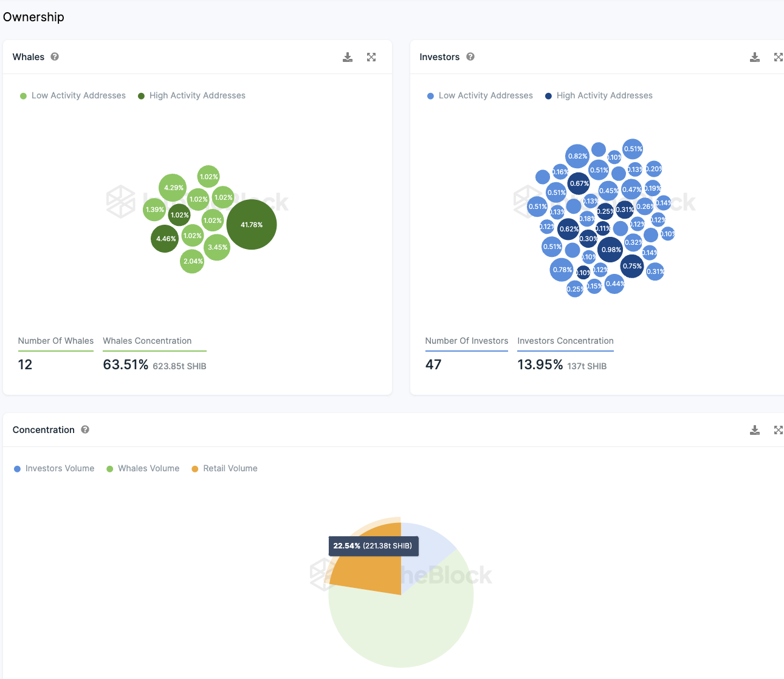Open Concentration chart in fullscreen
Image resolution: width=784 pixels, height=679 pixels.
tap(778, 430)
